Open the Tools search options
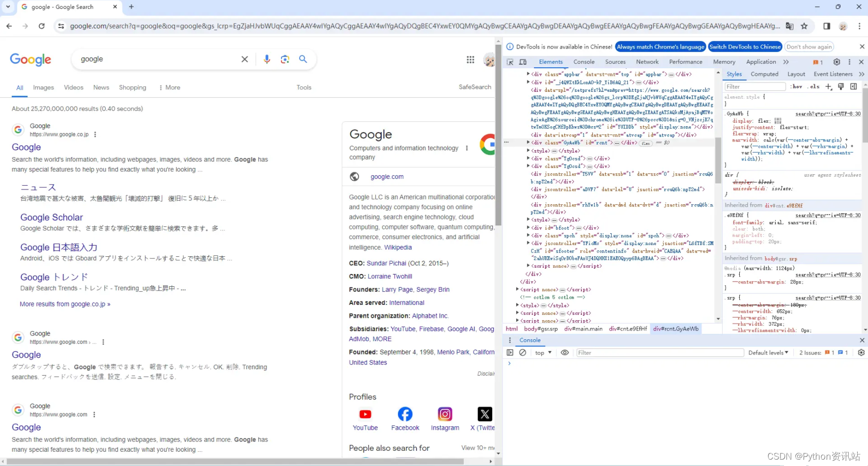Screen dimensions: 868x466 (304, 87)
